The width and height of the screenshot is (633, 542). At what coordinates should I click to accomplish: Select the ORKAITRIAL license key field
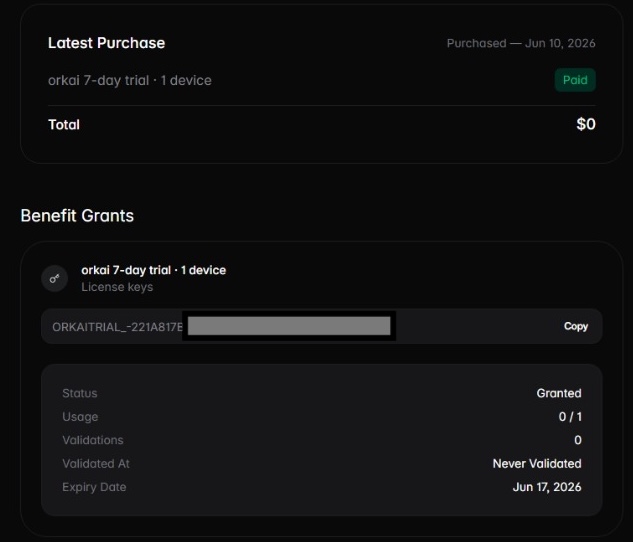[x=322, y=326]
